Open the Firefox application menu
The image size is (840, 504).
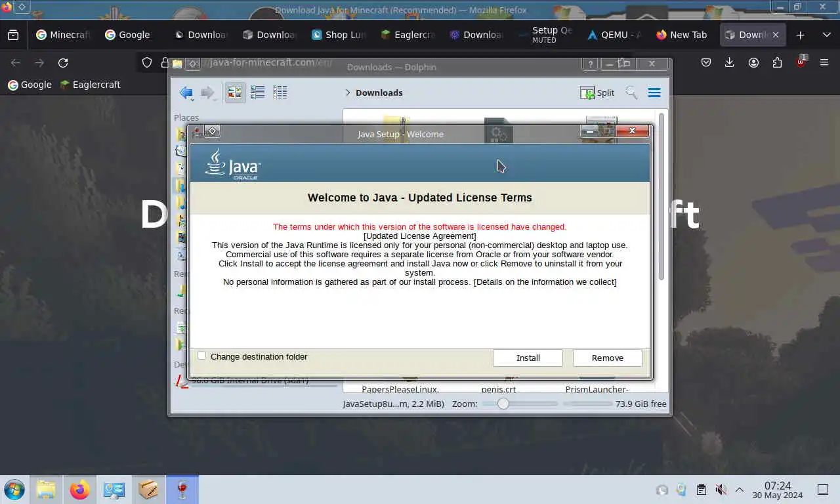pyautogui.click(x=824, y=62)
